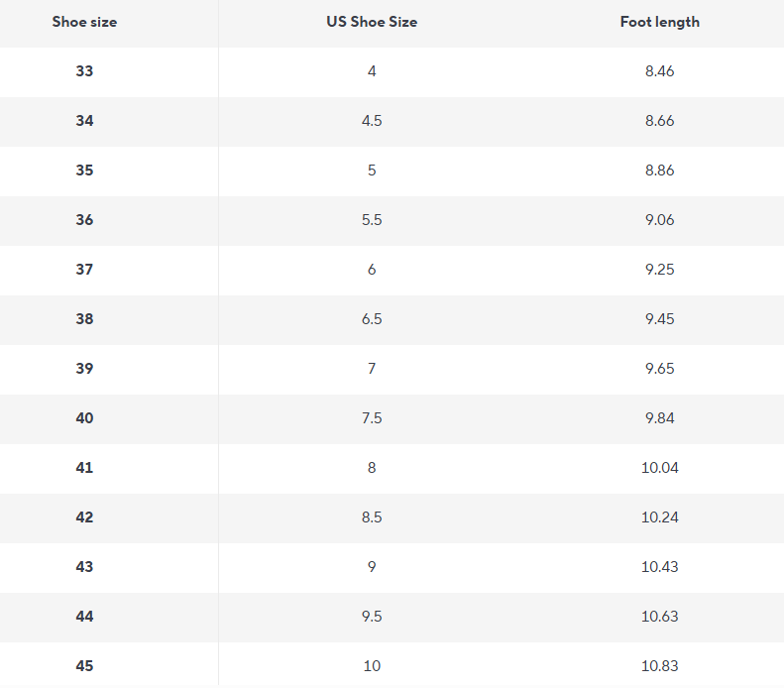784x688 pixels.
Task: Click foot length 9.25 value
Action: click(659, 270)
